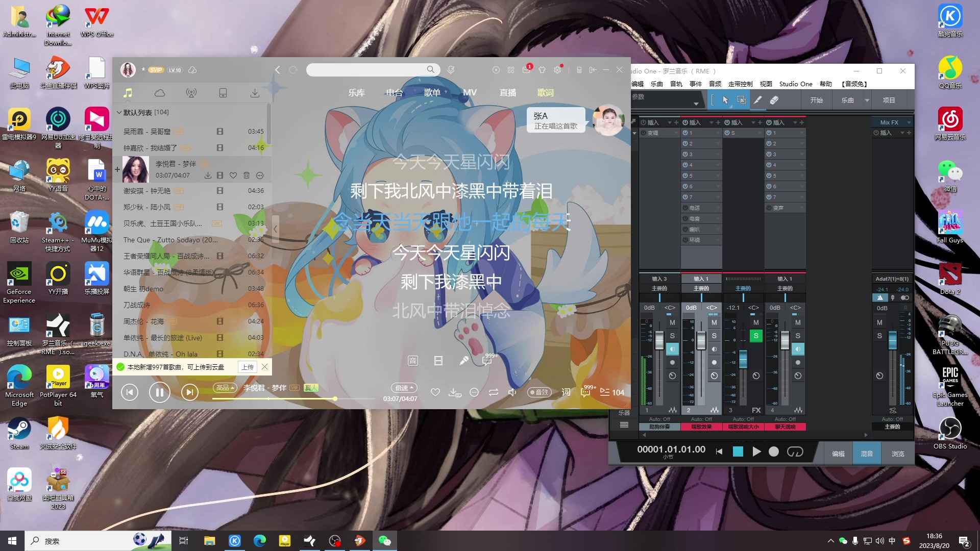The width and height of the screenshot is (980, 551).
Task: Switch to the 直播 tab
Action: (x=507, y=92)
